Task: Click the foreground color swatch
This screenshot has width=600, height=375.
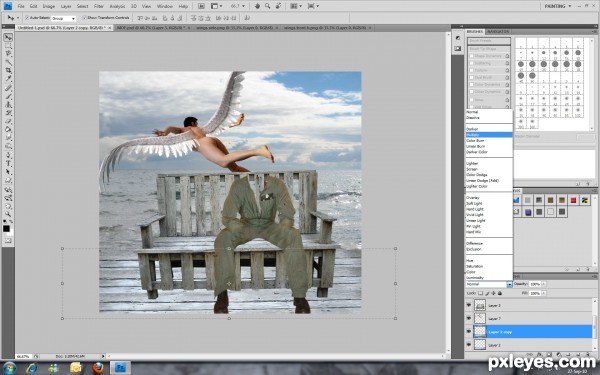Action: 6,228
